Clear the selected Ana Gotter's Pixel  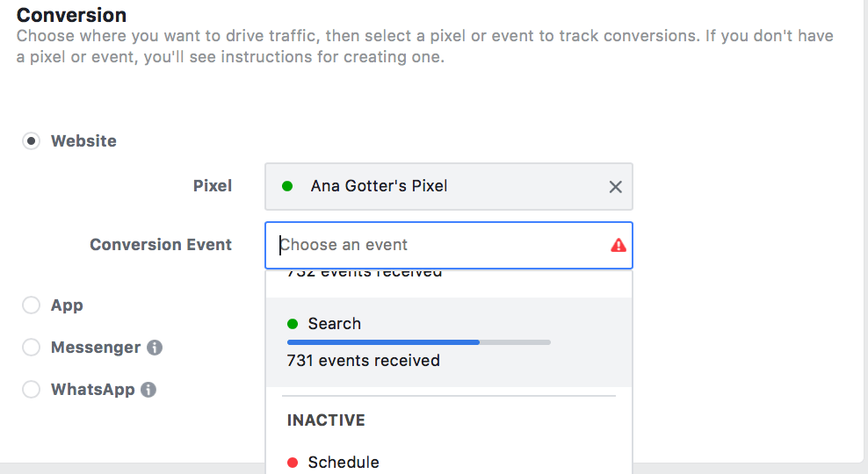click(615, 187)
